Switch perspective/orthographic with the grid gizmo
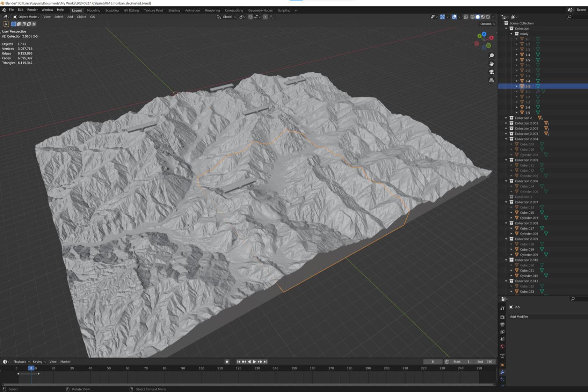The width and height of the screenshot is (588, 392). (492, 80)
